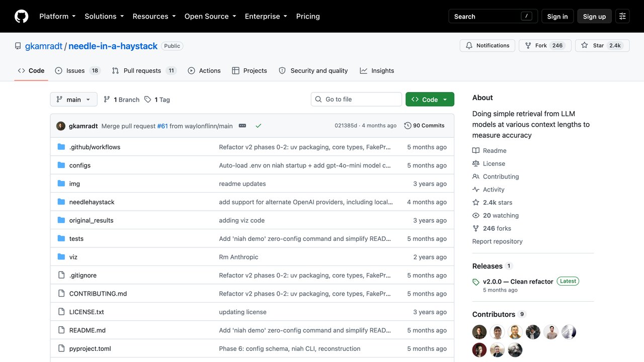Open the pyproject.toml file
Viewport: 644px width, 362px height.
click(90, 349)
